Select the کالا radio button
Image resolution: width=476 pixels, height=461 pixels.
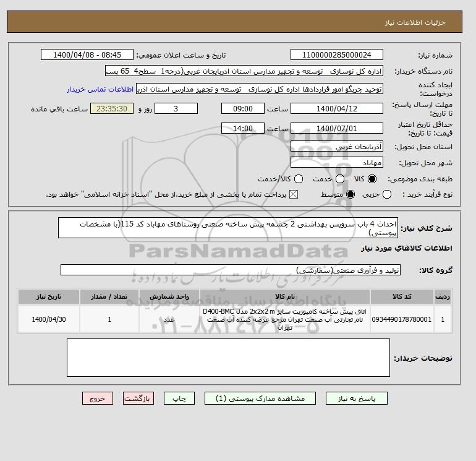(x=372, y=179)
